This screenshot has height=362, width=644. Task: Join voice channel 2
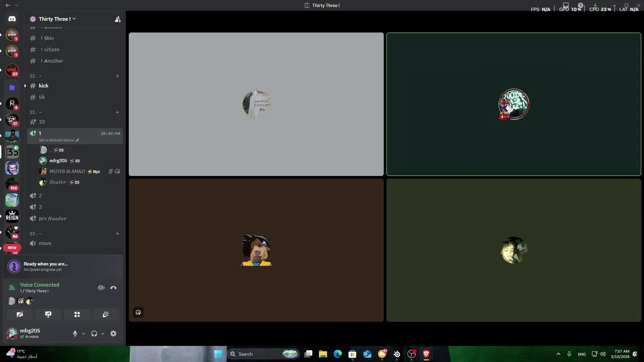point(74,196)
